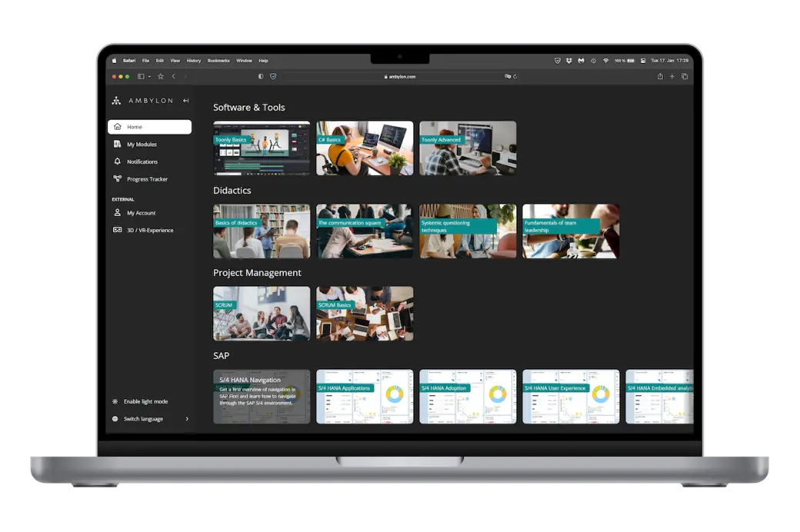This screenshot has height=532, width=800.
Task: Open the History menu in the menu bar
Action: [194, 61]
